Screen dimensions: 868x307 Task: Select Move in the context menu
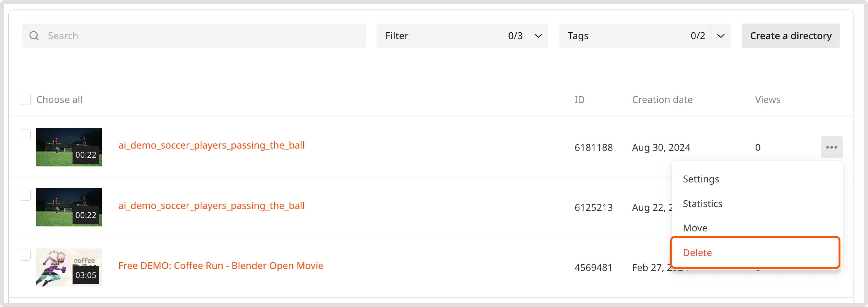coord(695,228)
